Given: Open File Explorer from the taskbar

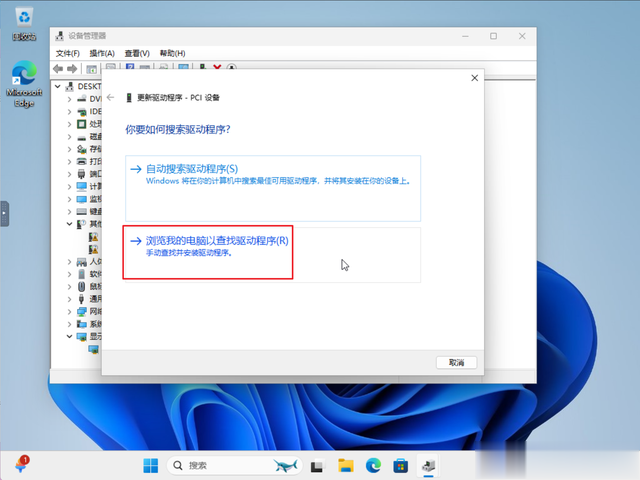Looking at the screenshot, I should pyautogui.click(x=346, y=465).
